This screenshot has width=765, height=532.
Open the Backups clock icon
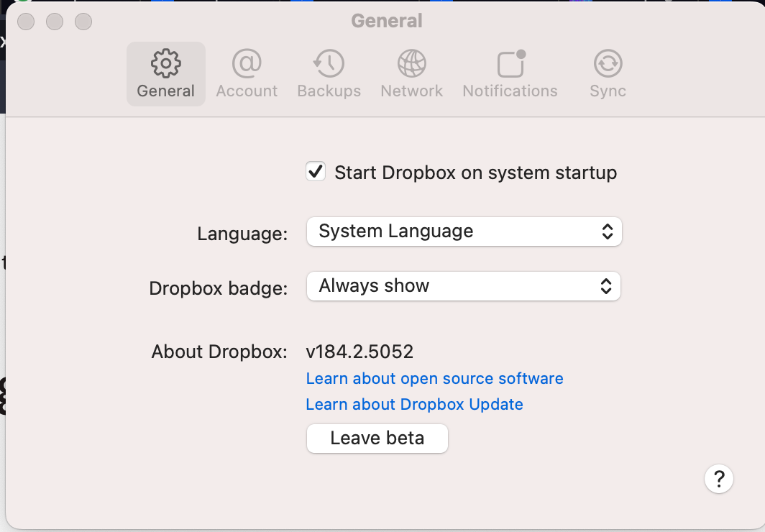[x=329, y=63]
